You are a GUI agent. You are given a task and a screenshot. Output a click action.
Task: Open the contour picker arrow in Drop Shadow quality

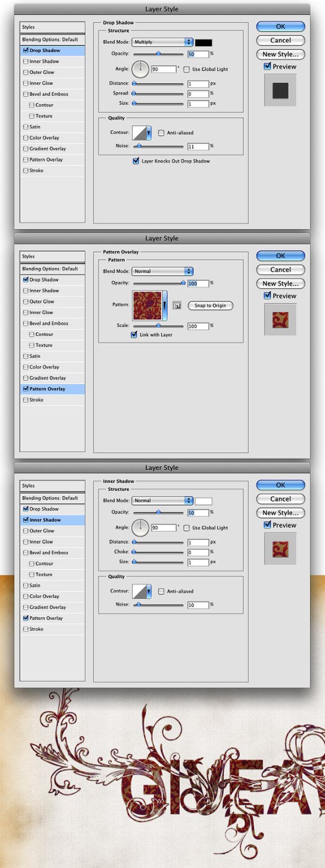pos(149,133)
